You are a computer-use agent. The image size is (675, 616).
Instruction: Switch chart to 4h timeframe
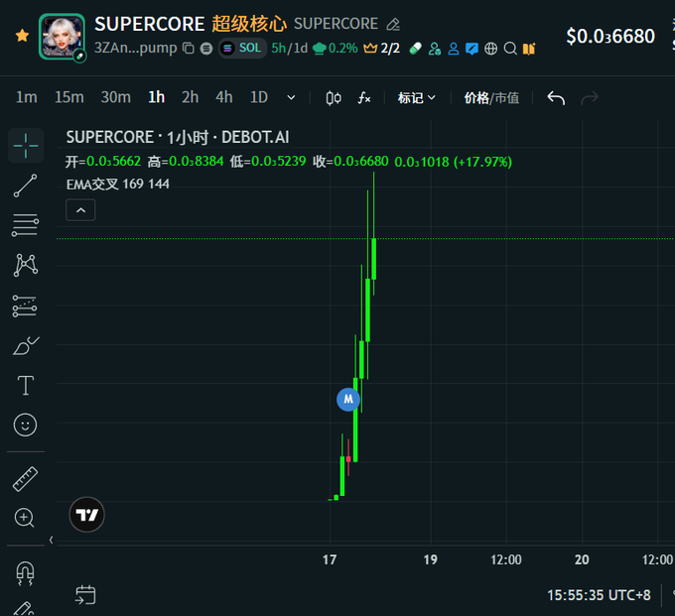click(224, 97)
